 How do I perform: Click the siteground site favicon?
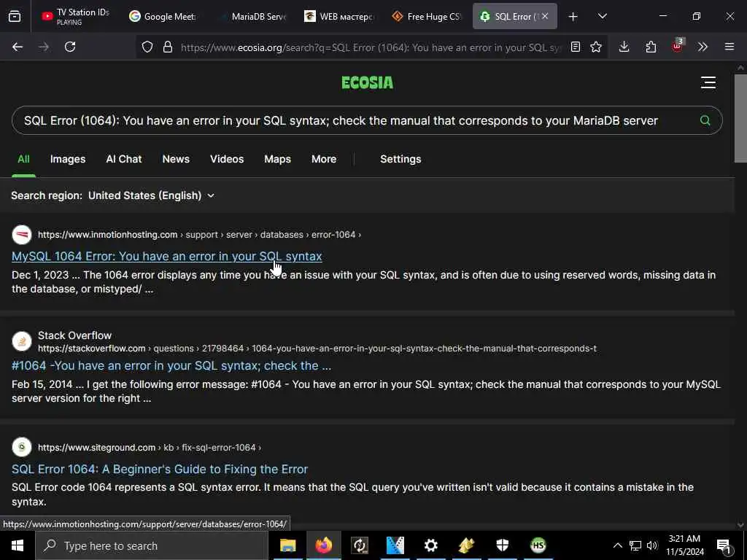tap(21, 447)
